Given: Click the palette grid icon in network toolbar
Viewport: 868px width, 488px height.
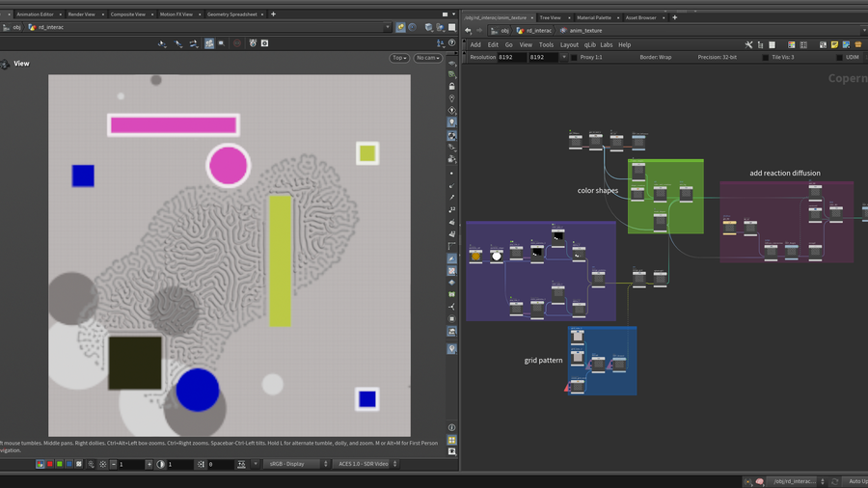Looking at the screenshot, I should click(791, 44).
